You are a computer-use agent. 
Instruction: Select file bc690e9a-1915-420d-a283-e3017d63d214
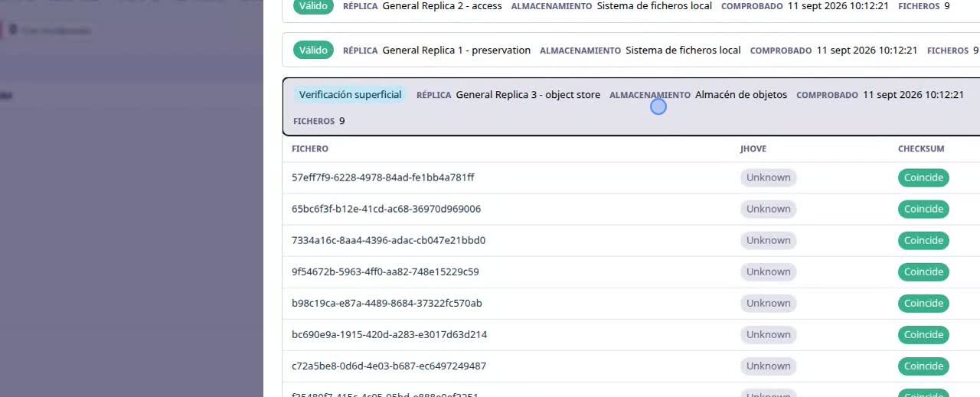pos(389,334)
